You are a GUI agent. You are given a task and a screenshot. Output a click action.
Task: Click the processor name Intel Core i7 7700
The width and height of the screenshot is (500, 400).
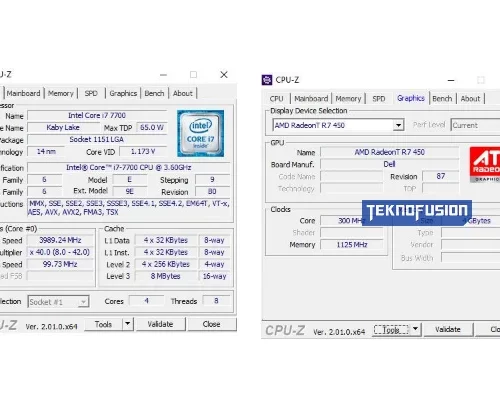coord(97,115)
